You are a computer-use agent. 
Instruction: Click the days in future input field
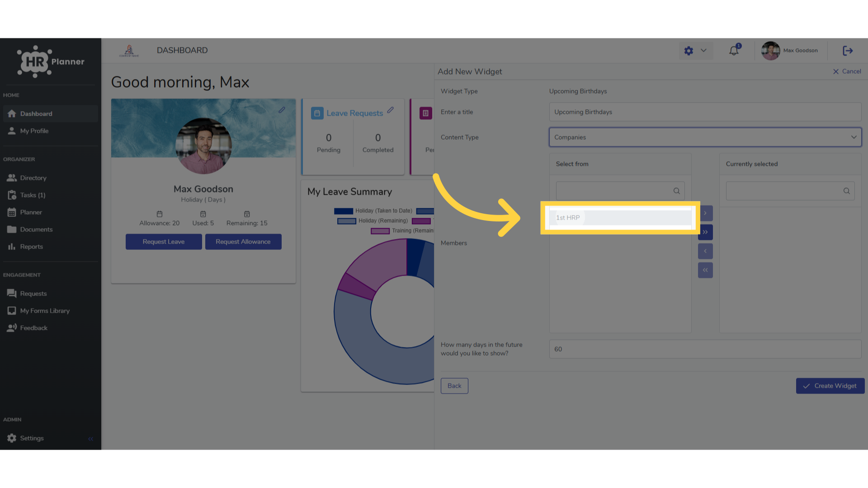(705, 349)
